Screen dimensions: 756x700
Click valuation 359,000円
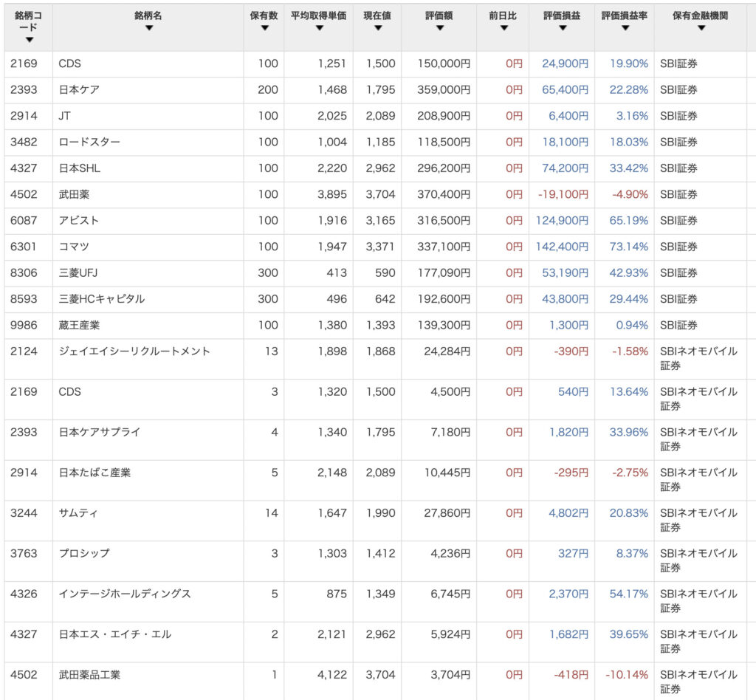(x=444, y=89)
